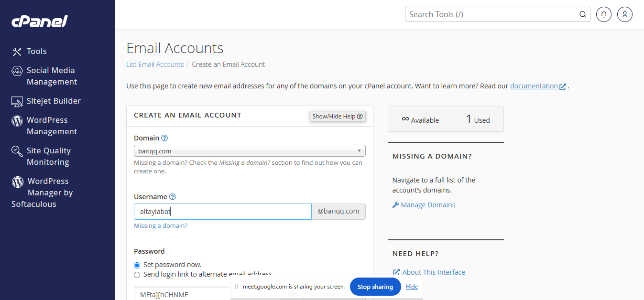Viewport: 644px width, 300px height.
Task: Open the notifications bell icon
Action: 604,14
